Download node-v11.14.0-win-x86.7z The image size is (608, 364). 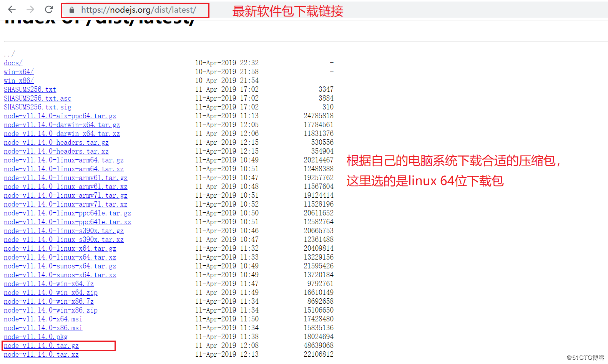49,301
